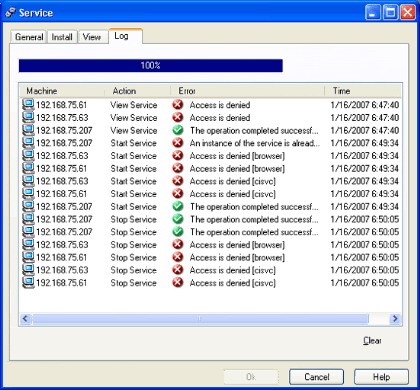Open the Install tab

[62, 37]
